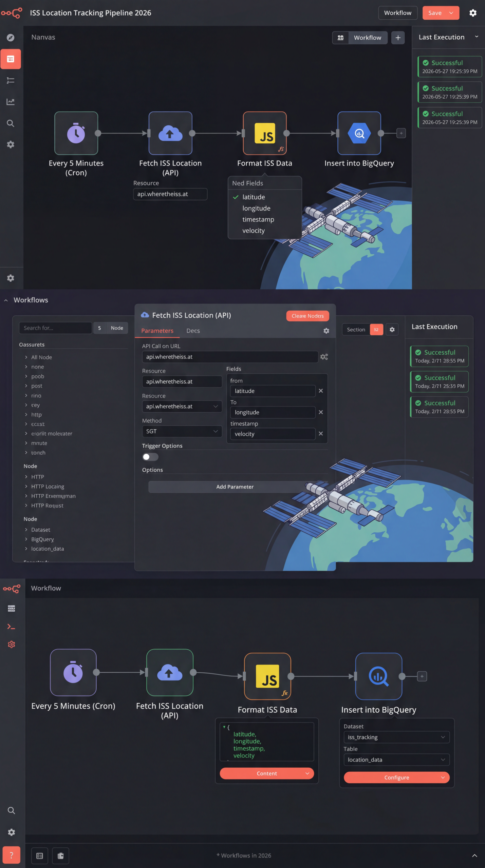
Task: Select the Insert into BigQuery node in top canvas
Action: point(359,133)
